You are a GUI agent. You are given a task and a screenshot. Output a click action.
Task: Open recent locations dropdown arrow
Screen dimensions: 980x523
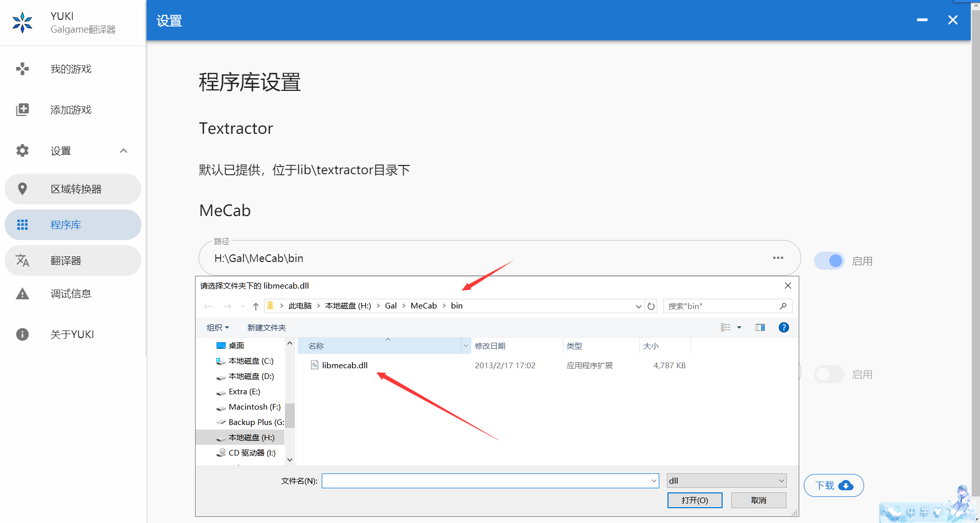(243, 306)
